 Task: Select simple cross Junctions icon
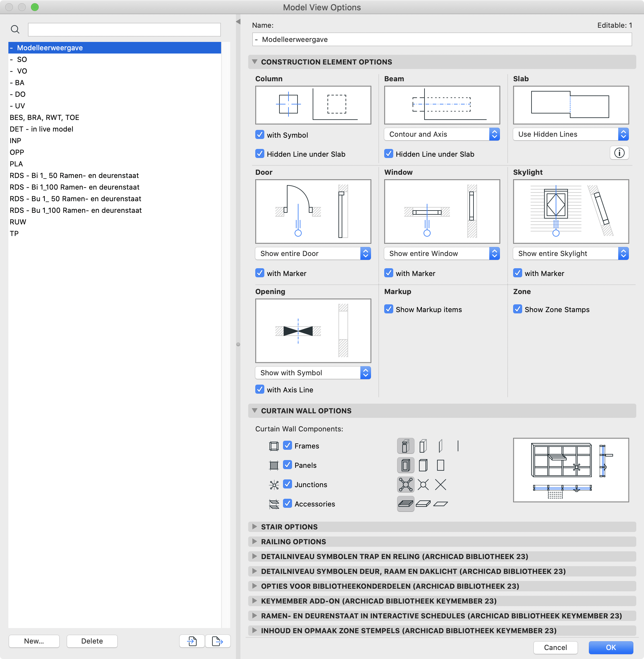coord(440,485)
